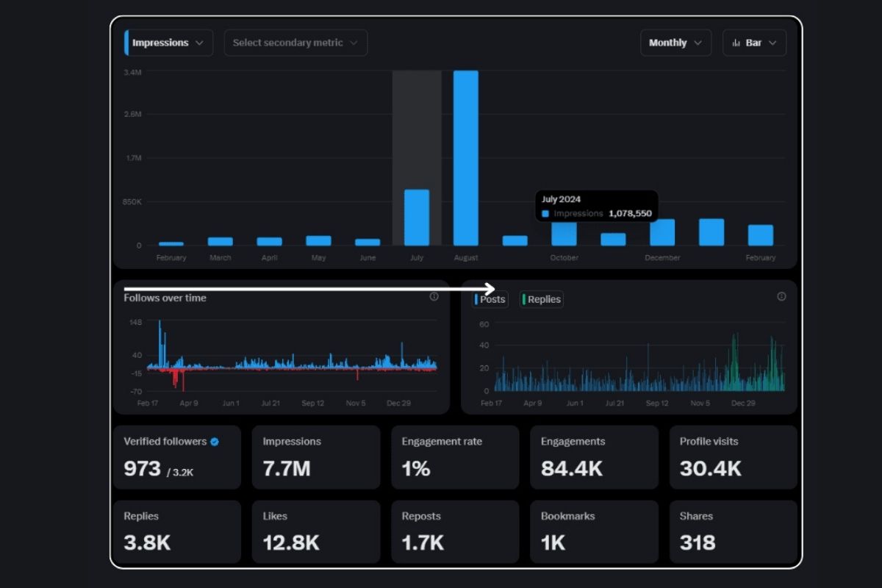Click the chevron arrow of the Bar selector
Viewport: 882px width, 588px height.
pyautogui.click(x=772, y=43)
